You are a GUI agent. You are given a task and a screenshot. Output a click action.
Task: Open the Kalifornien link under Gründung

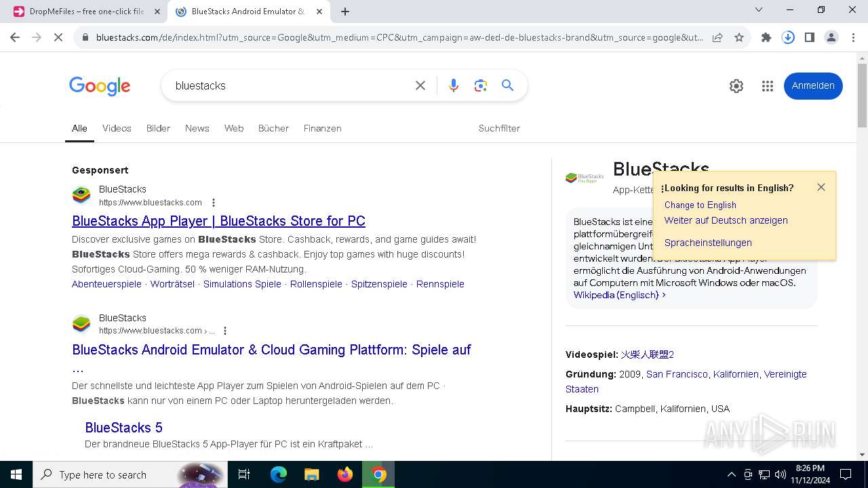coord(736,374)
